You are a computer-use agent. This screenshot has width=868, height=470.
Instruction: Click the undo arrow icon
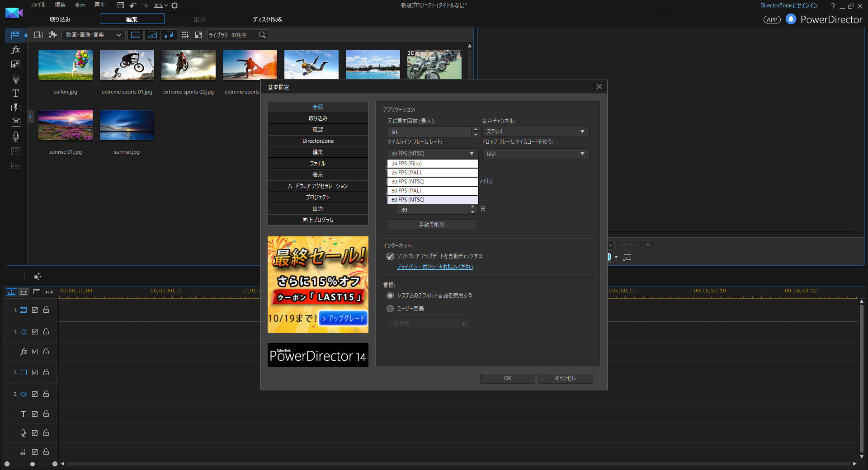tap(133, 5)
